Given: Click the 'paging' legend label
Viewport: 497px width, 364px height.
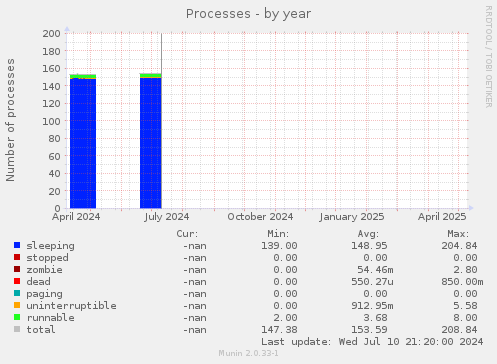Looking at the screenshot, I should (44, 294).
